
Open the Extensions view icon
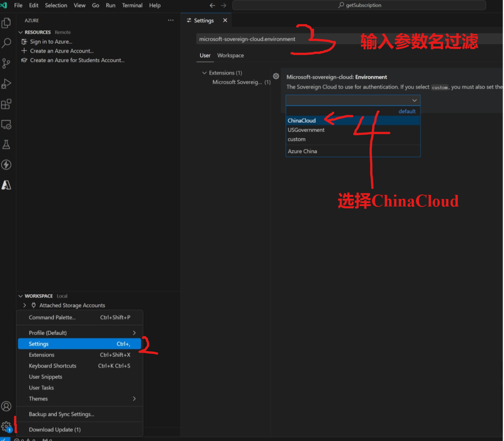[6, 104]
